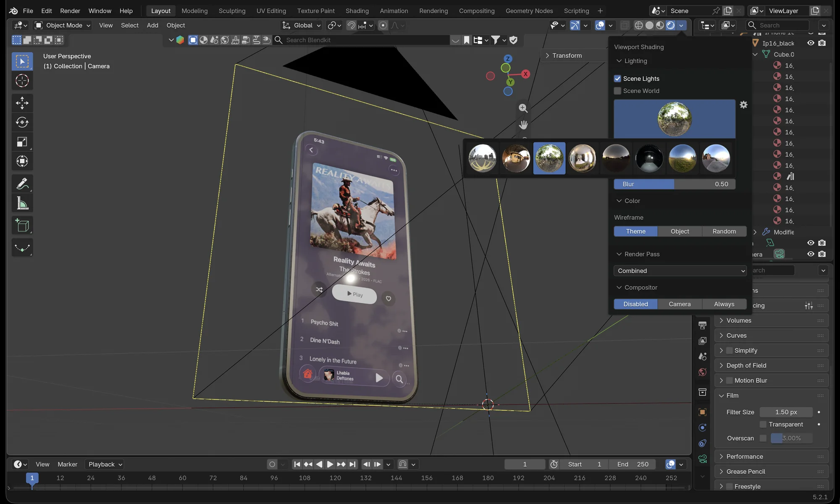
Task: Choose the black studio HDRI thumbnail
Action: point(649,158)
